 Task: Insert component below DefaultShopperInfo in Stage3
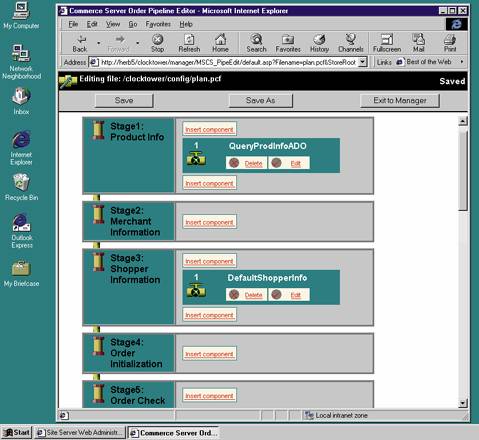209,315
